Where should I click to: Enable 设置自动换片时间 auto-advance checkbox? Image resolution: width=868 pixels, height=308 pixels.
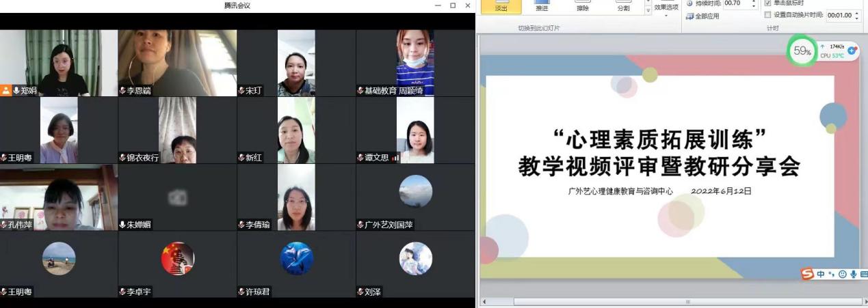(767, 14)
